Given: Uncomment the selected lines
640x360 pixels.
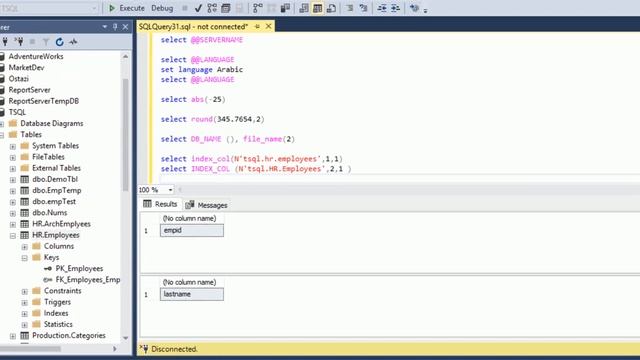Looking at the screenshot, I should click(x=363, y=8).
